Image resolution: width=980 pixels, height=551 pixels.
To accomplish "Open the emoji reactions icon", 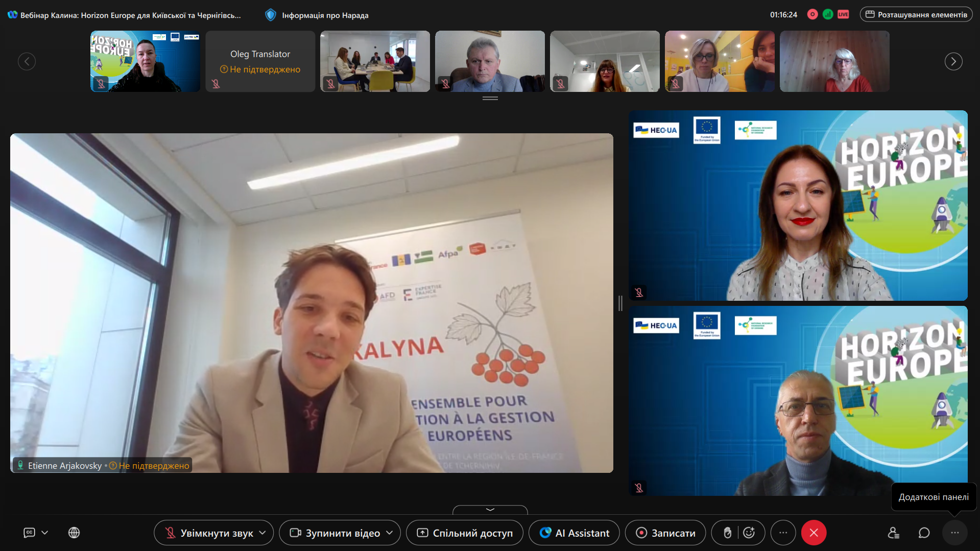I will [749, 533].
